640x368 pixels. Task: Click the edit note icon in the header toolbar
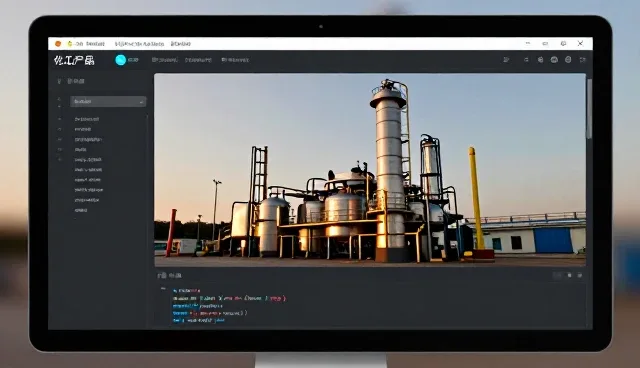click(506, 60)
